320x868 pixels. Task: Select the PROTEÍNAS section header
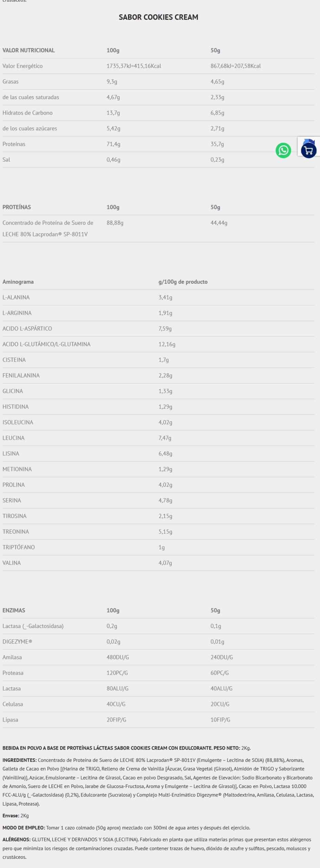coord(17,207)
